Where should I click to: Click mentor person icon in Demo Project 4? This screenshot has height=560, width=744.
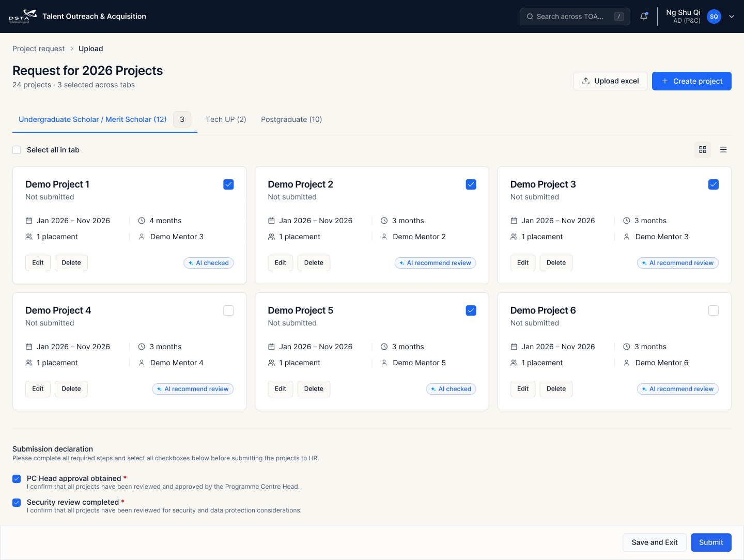(x=142, y=363)
